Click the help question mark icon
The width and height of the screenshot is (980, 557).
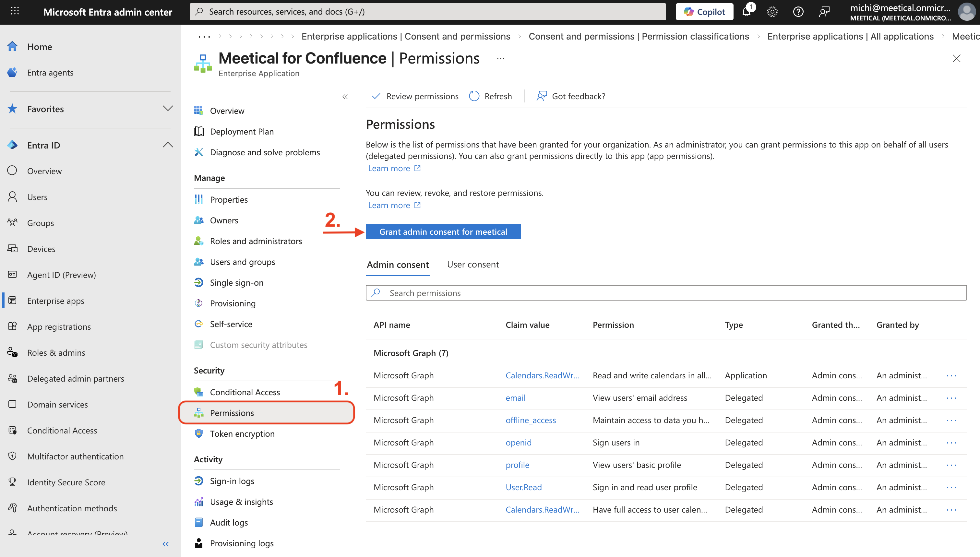coord(798,12)
